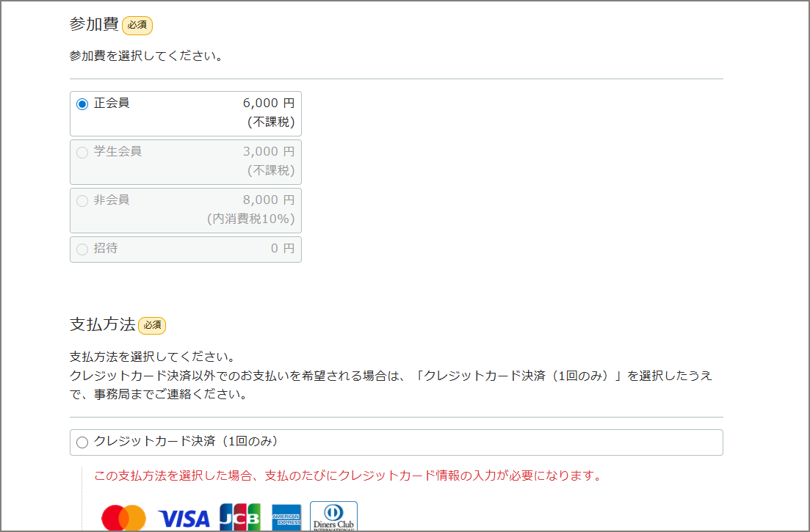Click the Mastercard logo
Image resolution: width=810 pixels, height=532 pixels.
tap(123, 517)
